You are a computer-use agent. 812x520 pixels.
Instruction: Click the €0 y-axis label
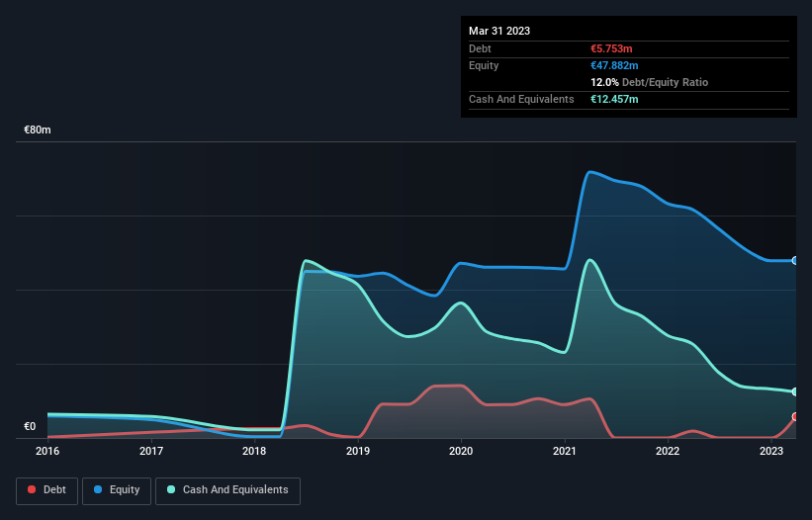point(30,426)
